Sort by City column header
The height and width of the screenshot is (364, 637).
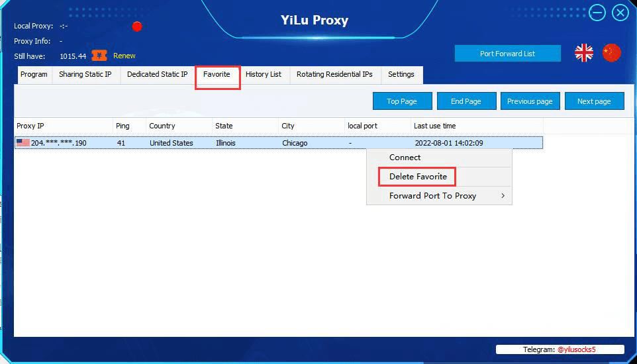[312, 126]
